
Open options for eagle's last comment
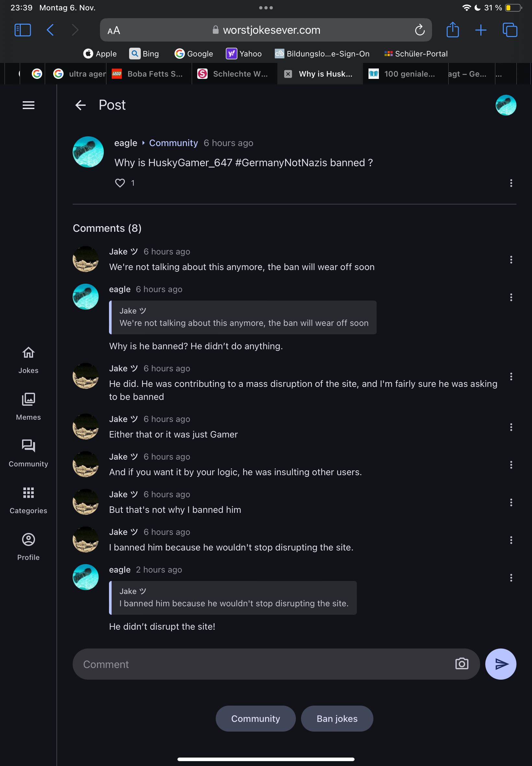pyautogui.click(x=511, y=578)
